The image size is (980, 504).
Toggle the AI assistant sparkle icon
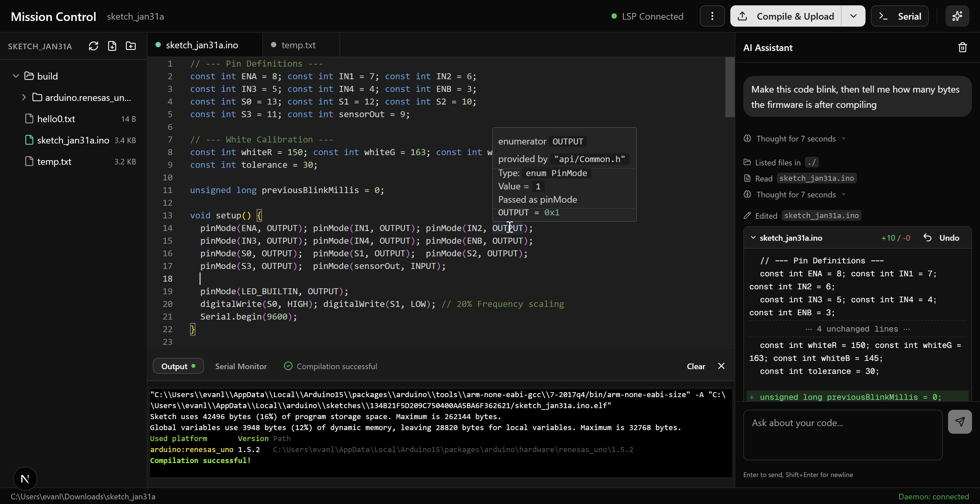tap(957, 16)
